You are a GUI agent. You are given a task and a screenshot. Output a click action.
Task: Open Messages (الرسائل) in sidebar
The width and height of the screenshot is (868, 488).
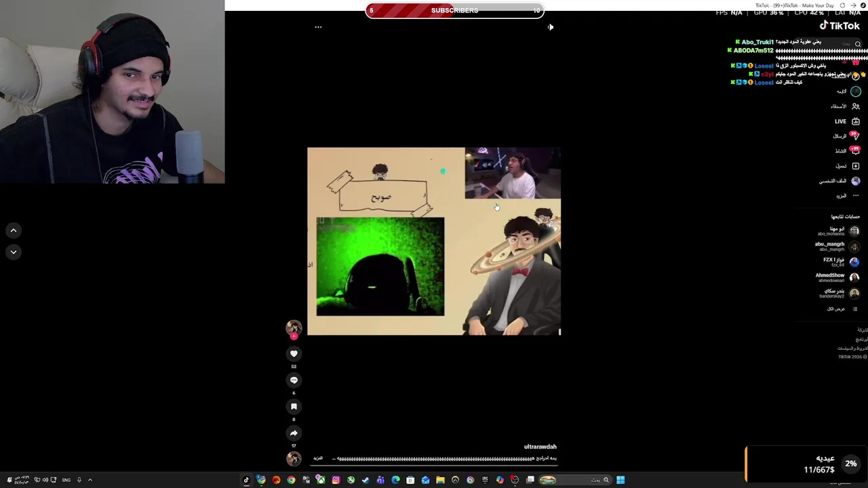[846, 136]
